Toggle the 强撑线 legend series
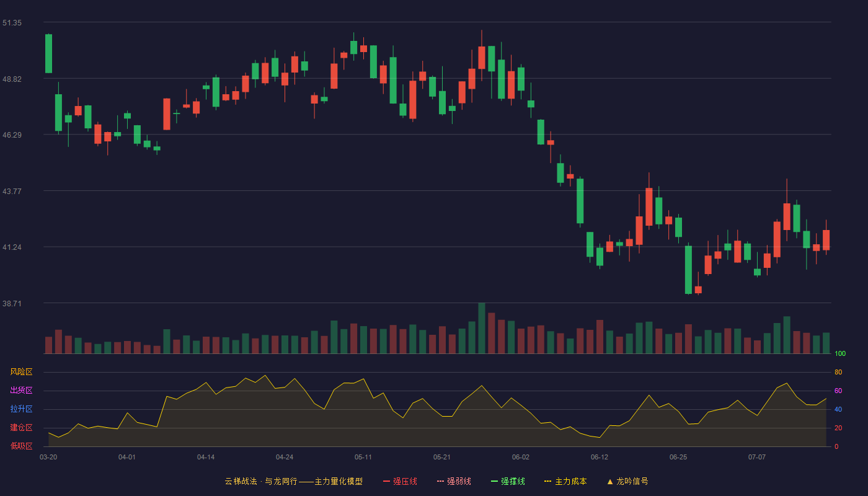The image size is (868, 496). click(x=508, y=481)
